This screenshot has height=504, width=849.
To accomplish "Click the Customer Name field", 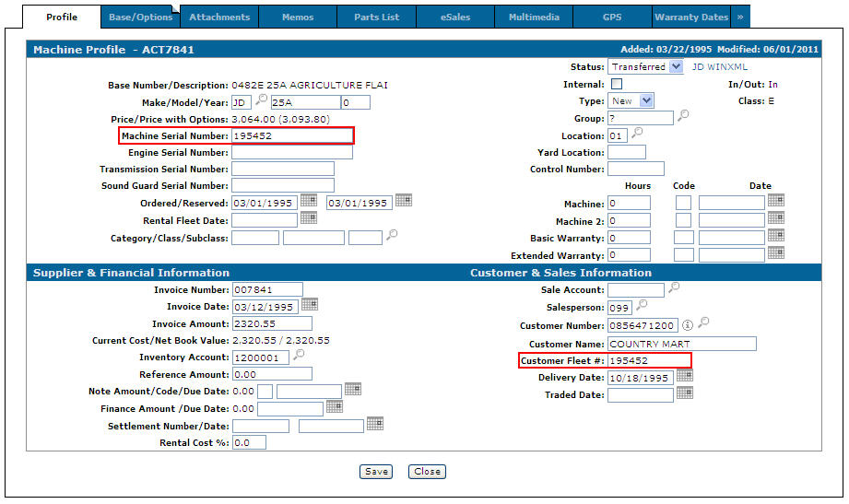I will click(682, 344).
